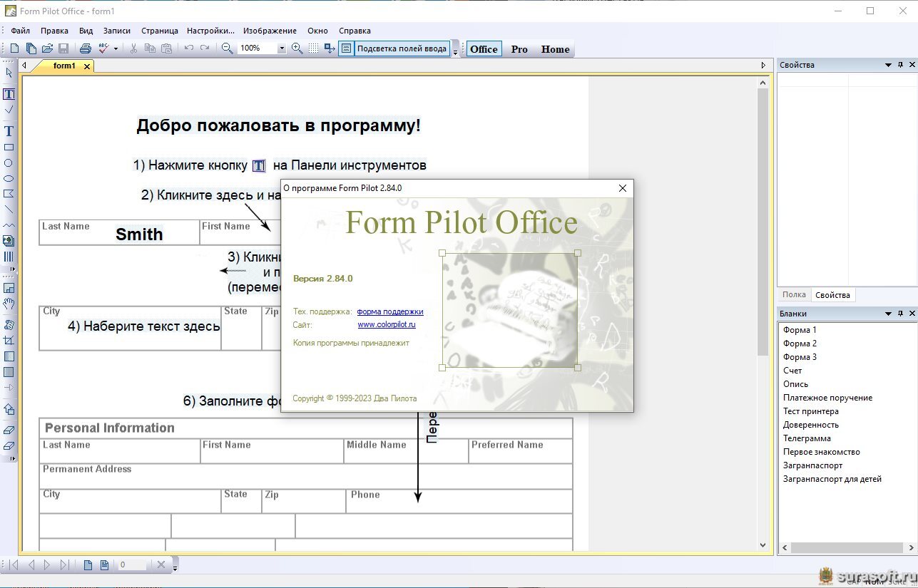Switch to the Полка tab
Image resolution: width=918 pixels, height=588 pixels.
tap(794, 294)
